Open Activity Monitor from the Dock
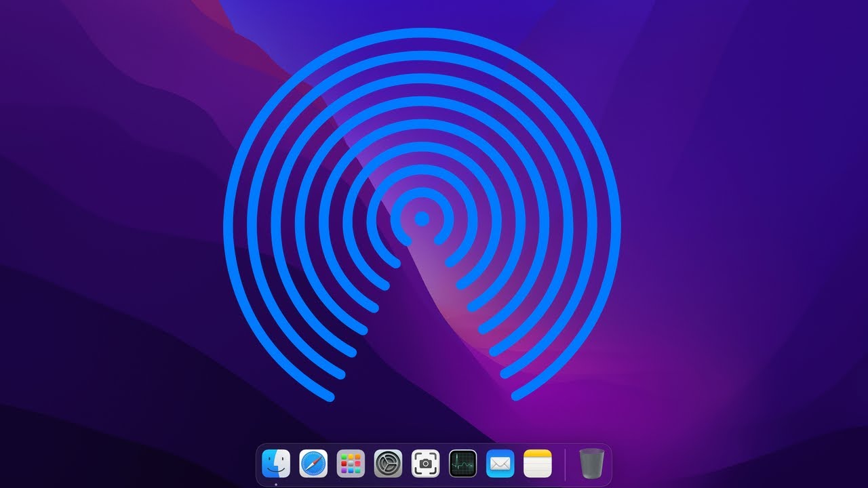The height and width of the screenshot is (488, 868). pos(462,464)
